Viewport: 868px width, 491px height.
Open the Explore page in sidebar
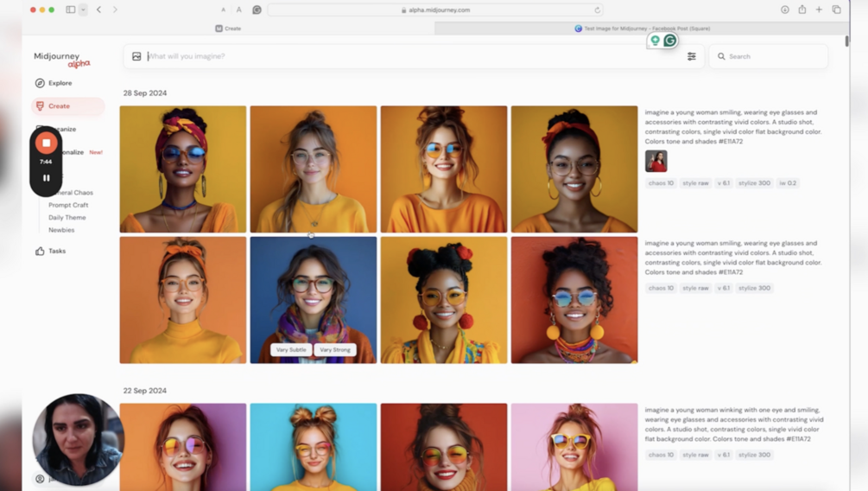pos(54,83)
